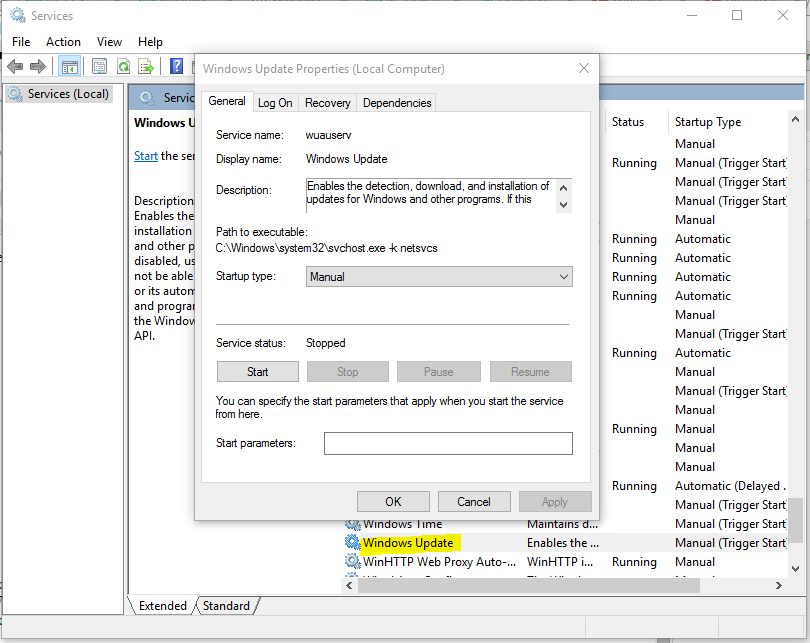The image size is (810, 643).
Task: Click gear icon next to WinHTTP Web Proxy row
Action: (x=352, y=561)
